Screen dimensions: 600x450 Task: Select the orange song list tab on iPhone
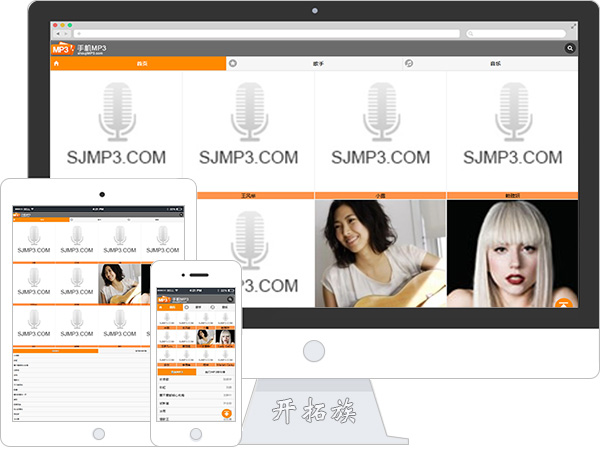177,372
